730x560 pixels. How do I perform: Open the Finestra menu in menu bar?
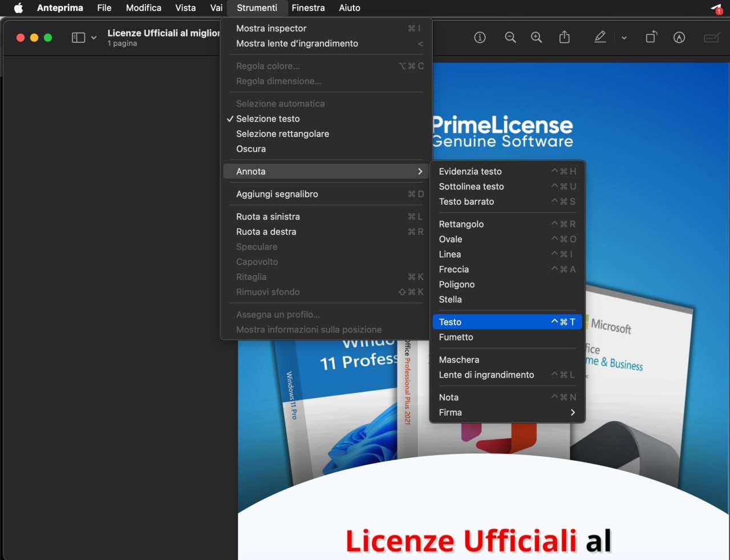pyautogui.click(x=308, y=8)
